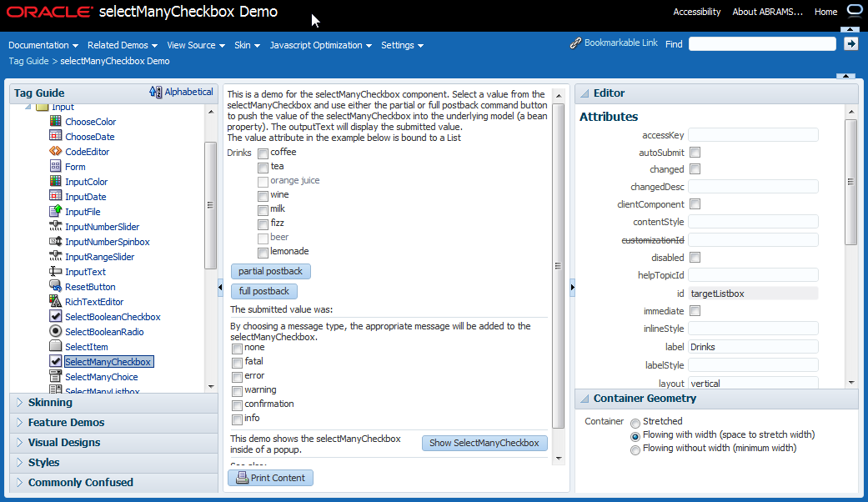
Task: Click the SelectBooleanRadio icon
Action: [55, 331]
